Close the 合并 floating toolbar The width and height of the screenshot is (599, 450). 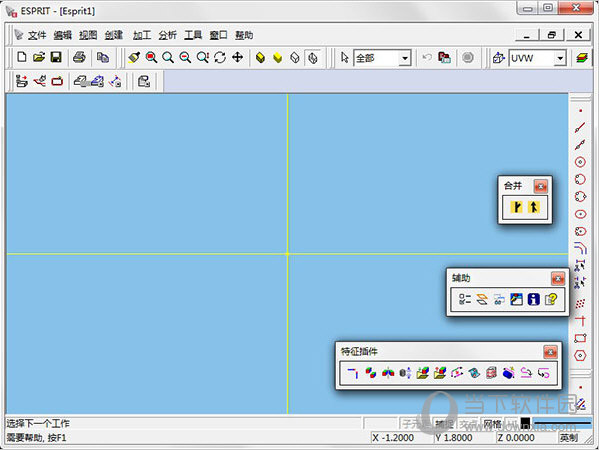tap(541, 186)
